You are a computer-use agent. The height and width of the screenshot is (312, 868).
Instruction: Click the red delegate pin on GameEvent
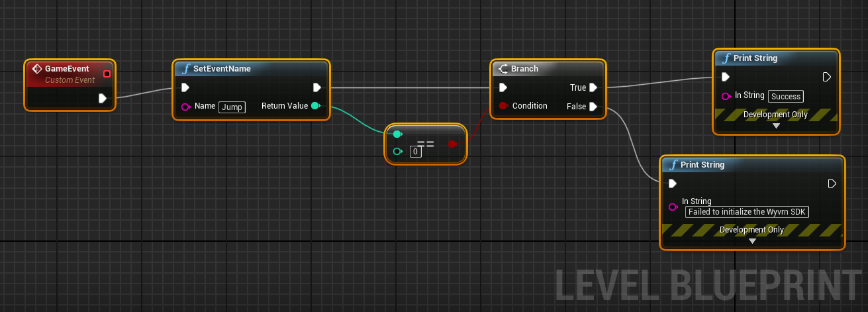click(x=107, y=74)
